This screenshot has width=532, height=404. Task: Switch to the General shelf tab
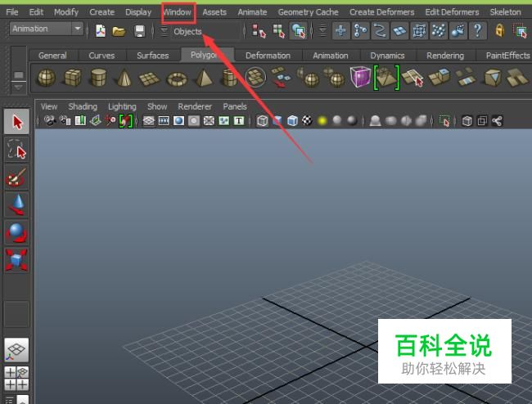(52, 56)
